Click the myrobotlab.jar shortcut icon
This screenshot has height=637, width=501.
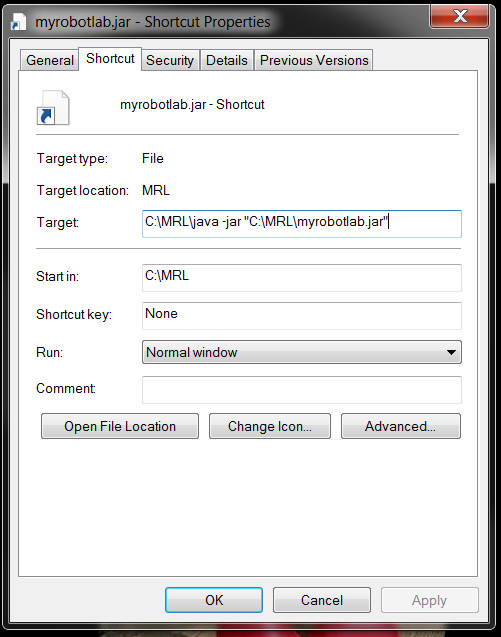(x=53, y=108)
